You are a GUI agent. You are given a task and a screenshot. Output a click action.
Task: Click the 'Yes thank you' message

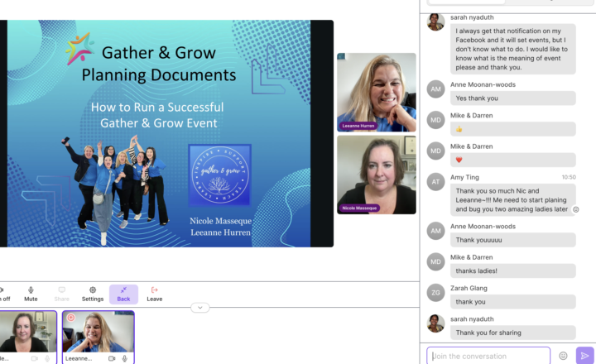(x=512, y=98)
